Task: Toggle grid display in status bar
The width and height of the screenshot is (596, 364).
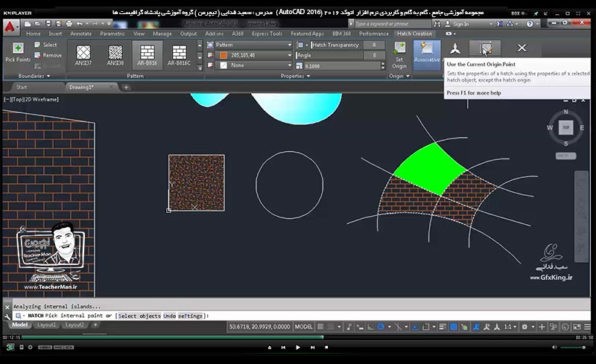Action: click(x=320, y=327)
